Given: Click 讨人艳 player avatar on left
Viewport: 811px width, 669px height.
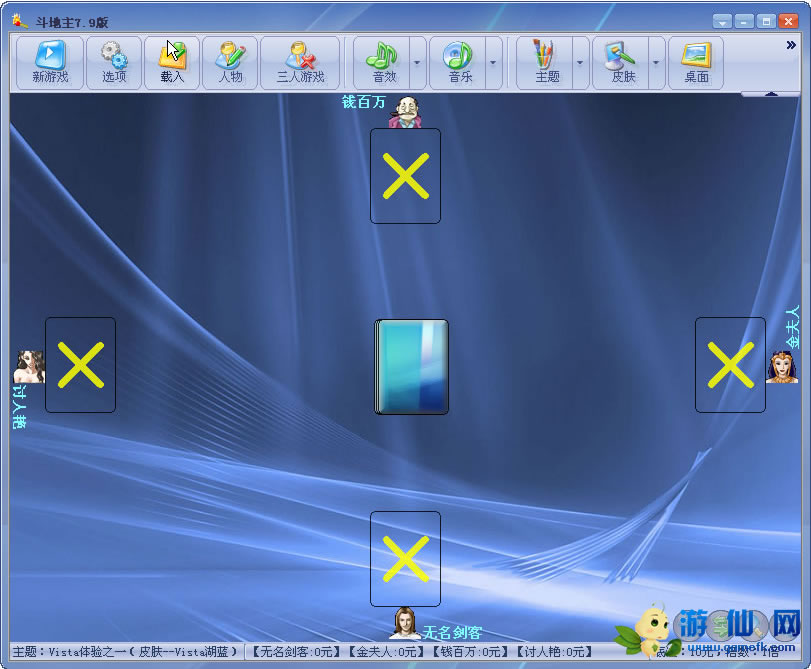Looking at the screenshot, I should coord(29,366).
